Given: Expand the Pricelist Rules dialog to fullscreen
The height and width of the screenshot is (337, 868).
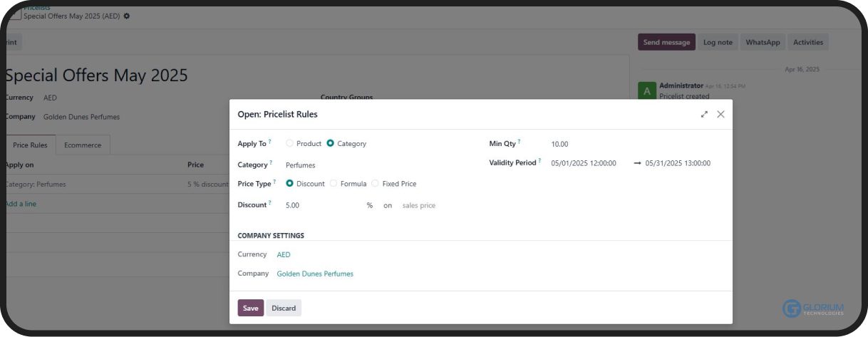Looking at the screenshot, I should 704,114.
